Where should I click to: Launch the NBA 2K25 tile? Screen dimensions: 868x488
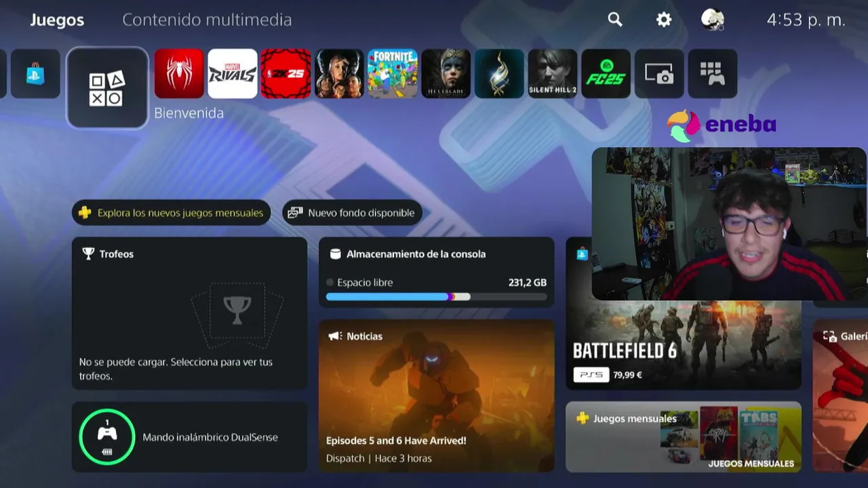[x=286, y=74]
